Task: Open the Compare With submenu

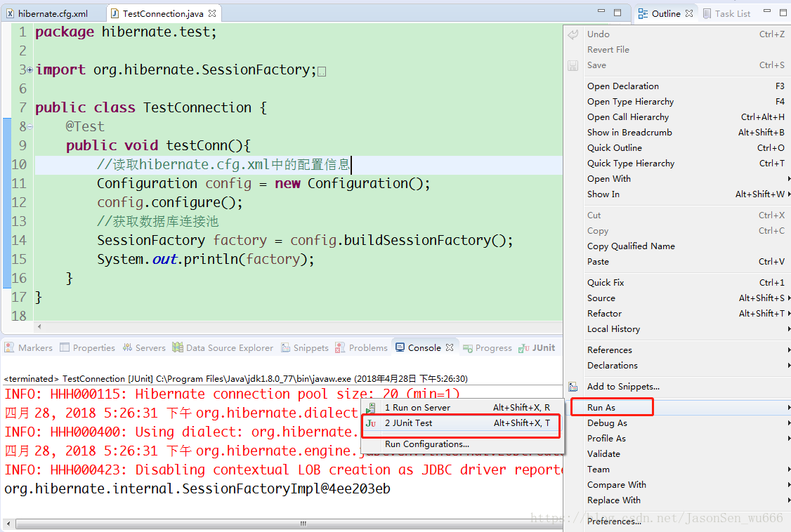Action: click(x=676, y=485)
